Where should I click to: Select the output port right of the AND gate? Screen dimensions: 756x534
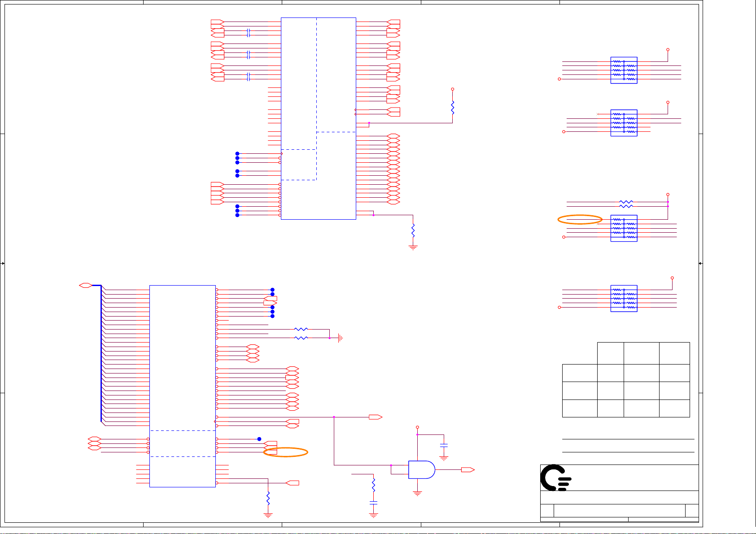(468, 469)
